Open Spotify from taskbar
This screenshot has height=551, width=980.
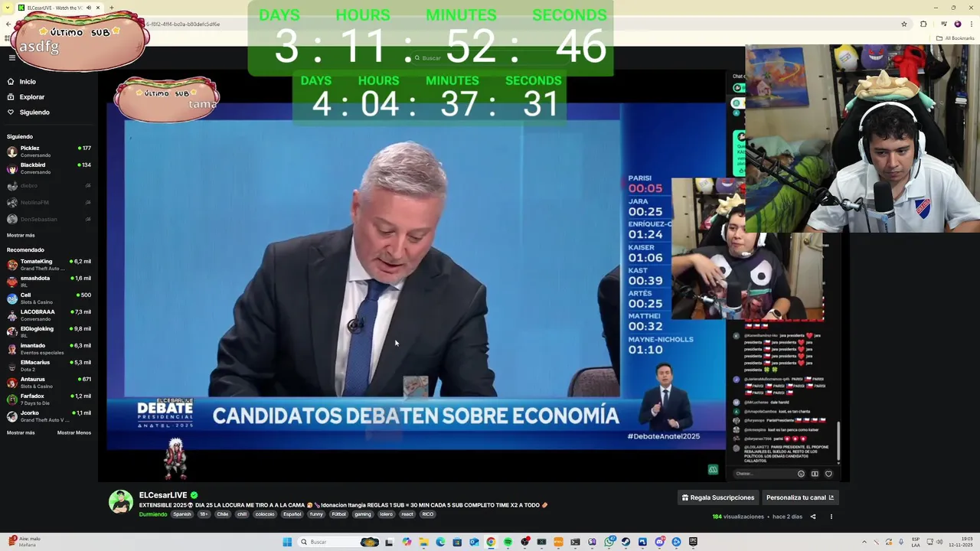pyautogui.click(x=508, y=542)
